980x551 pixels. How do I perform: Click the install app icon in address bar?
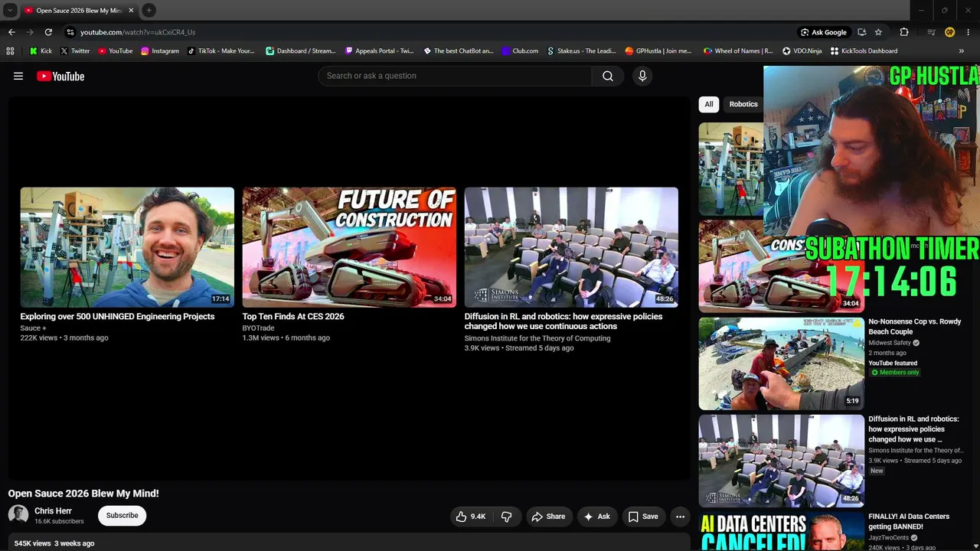click(x=861, y=32)
